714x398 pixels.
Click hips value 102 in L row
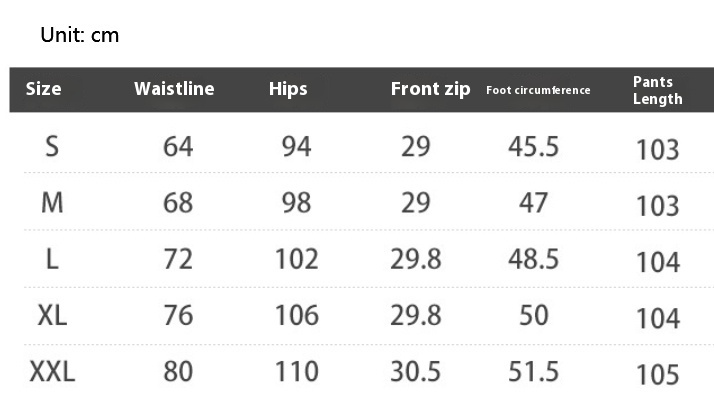[296, 259]
